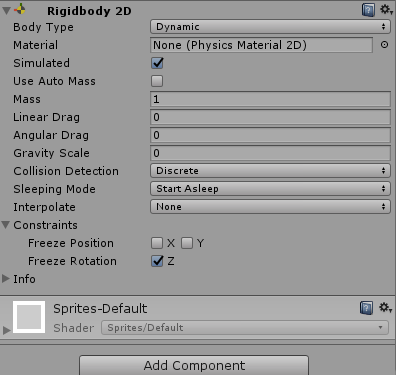Click the Use Auto Mass label
This screenshot has width=396, height=375.
point(55,81)
